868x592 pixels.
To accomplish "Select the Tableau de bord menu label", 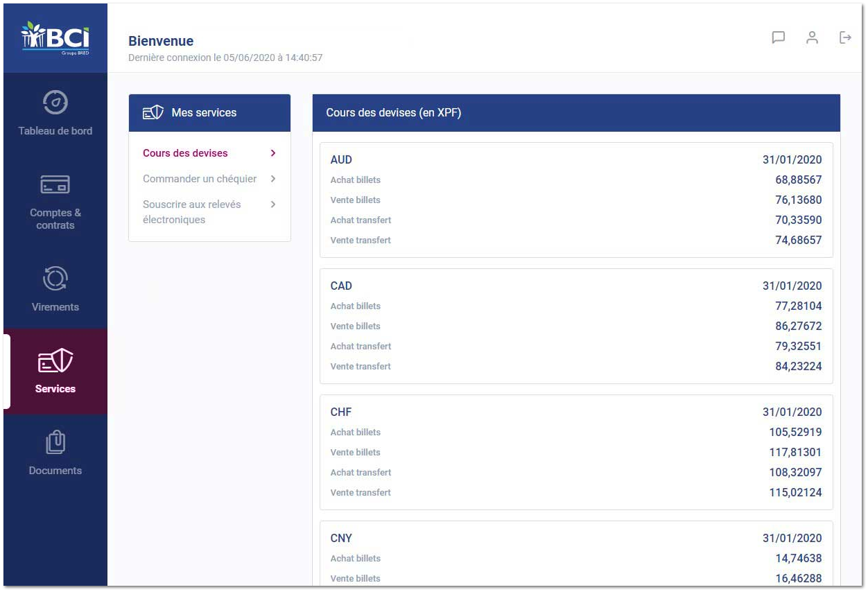I will (x=55, y=131).
